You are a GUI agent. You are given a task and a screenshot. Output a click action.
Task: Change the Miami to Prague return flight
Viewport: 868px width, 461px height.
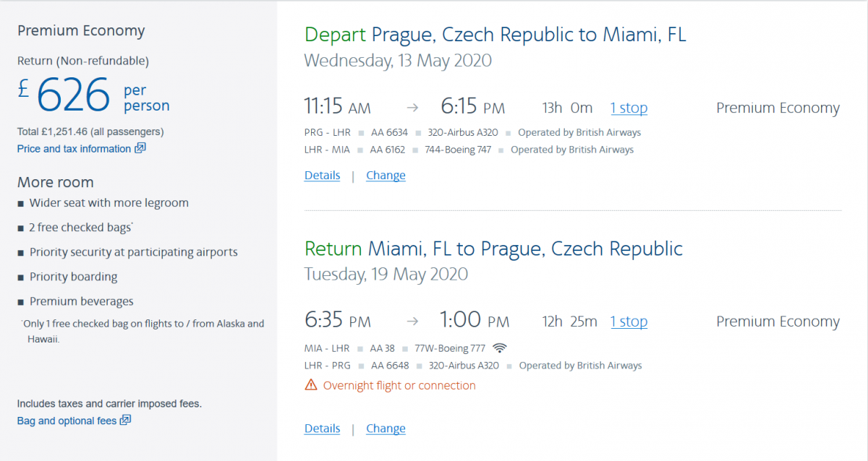(386, 428)
